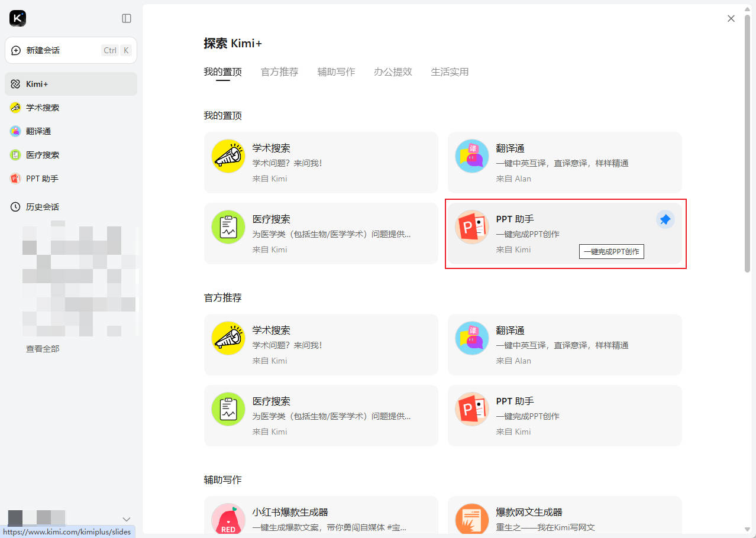Open the 翻译通 title in 官方推荐
Screen dimensions: 756x538
click(x=511, y=330)
